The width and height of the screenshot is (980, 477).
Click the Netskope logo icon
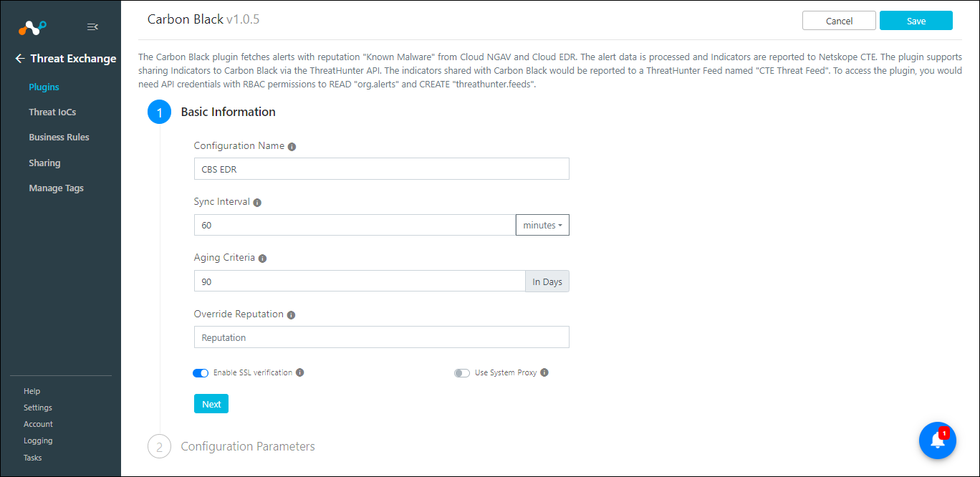(x=32, y=27)
